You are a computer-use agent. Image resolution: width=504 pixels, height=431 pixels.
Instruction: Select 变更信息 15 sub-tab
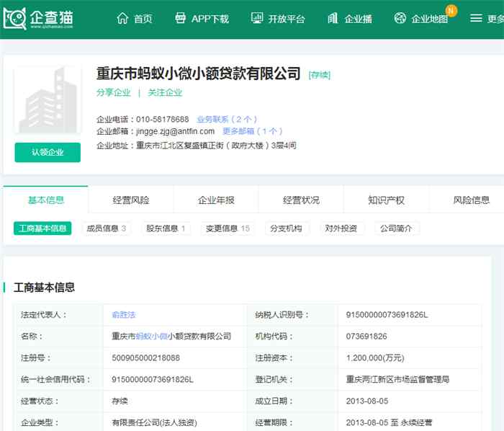click(x=228, y=228)
